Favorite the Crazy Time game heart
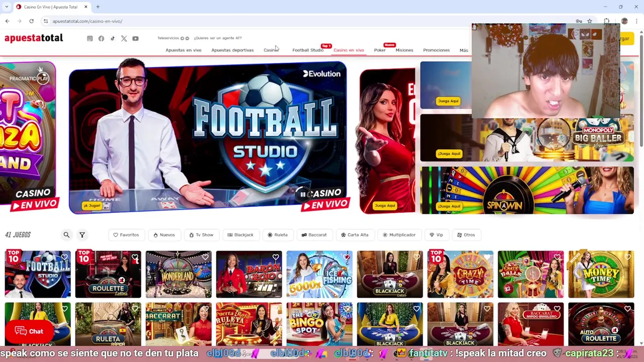 tap(487, 257)
